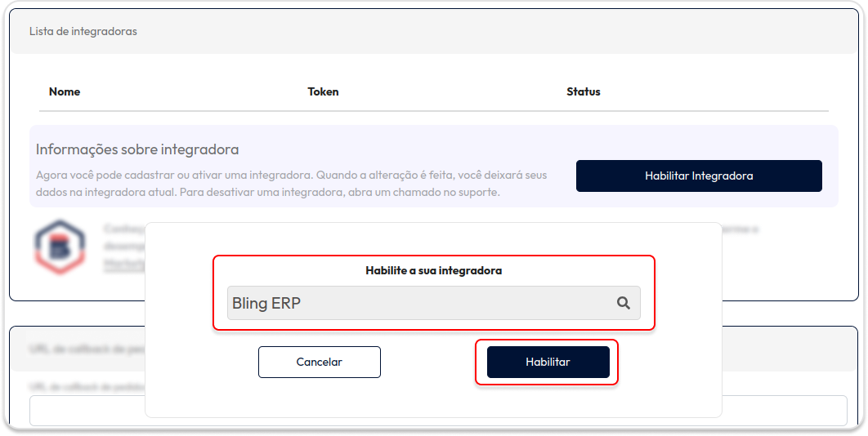Image resolution: width=868 pixels, height=436 pixels.
Task: Sort by the Token column header
Action: pyautogui.click(x=324, y=91)
